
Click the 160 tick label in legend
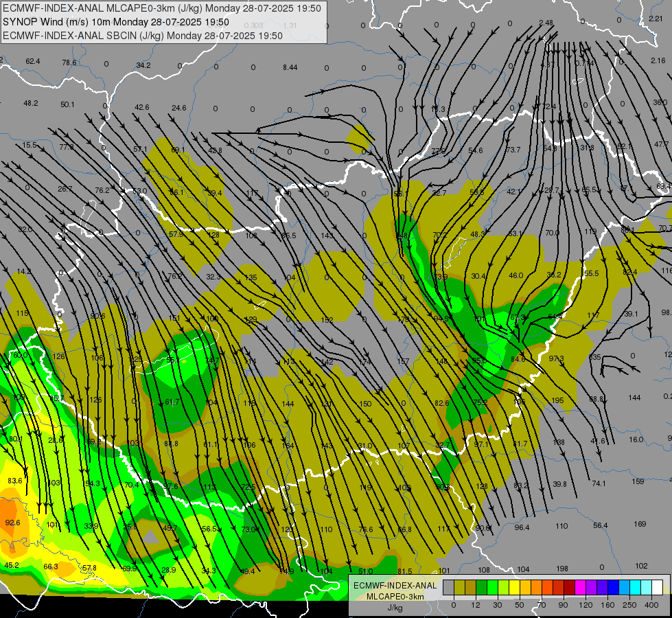(607, 605)
